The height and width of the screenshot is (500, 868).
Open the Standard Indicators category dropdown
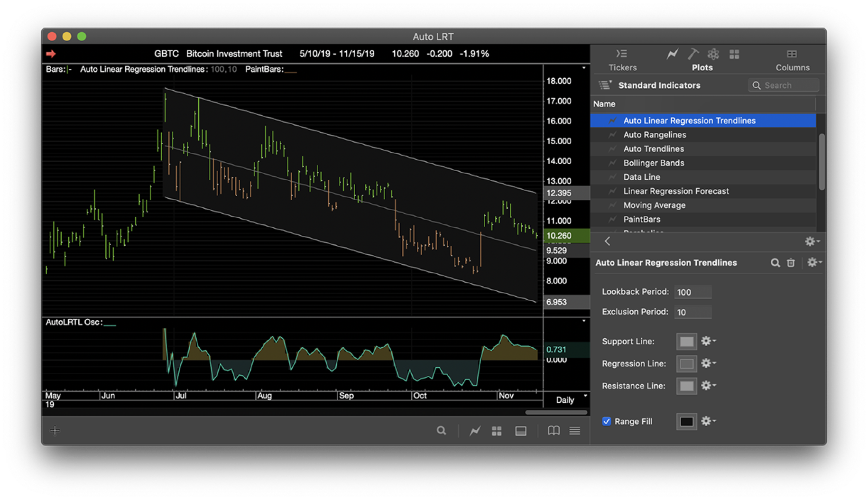pyautogui.click(x=606, y=85)
